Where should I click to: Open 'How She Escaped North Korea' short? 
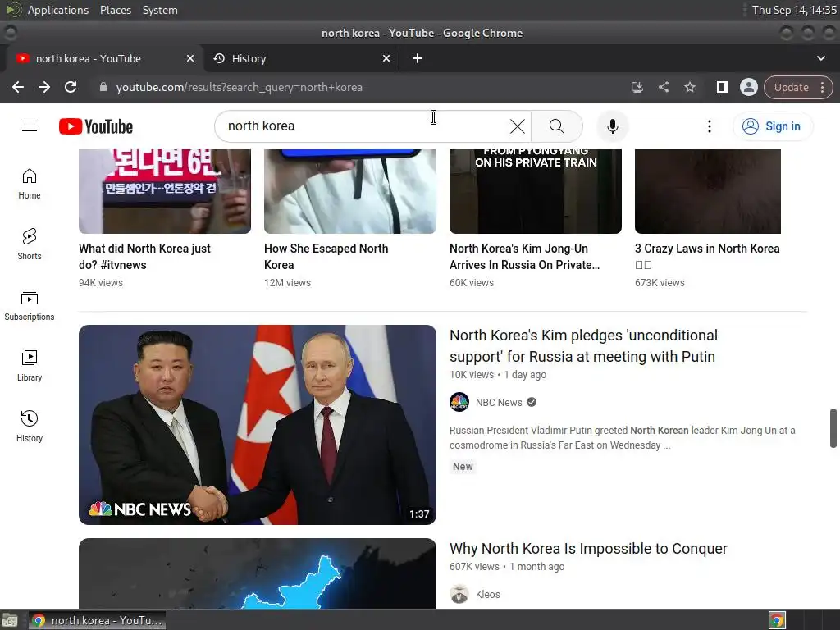[326, 257]
